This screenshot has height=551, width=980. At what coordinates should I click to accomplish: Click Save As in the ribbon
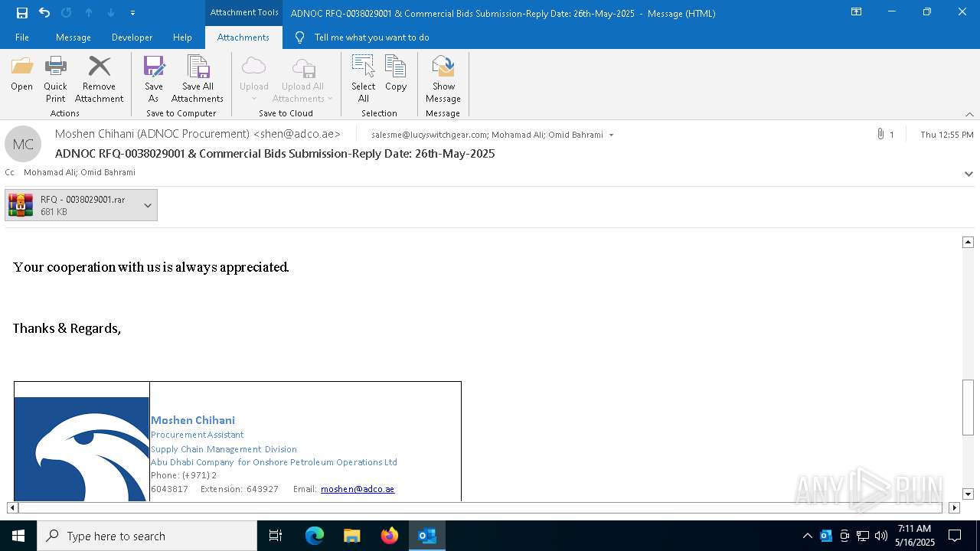click(x=154, y=80)
